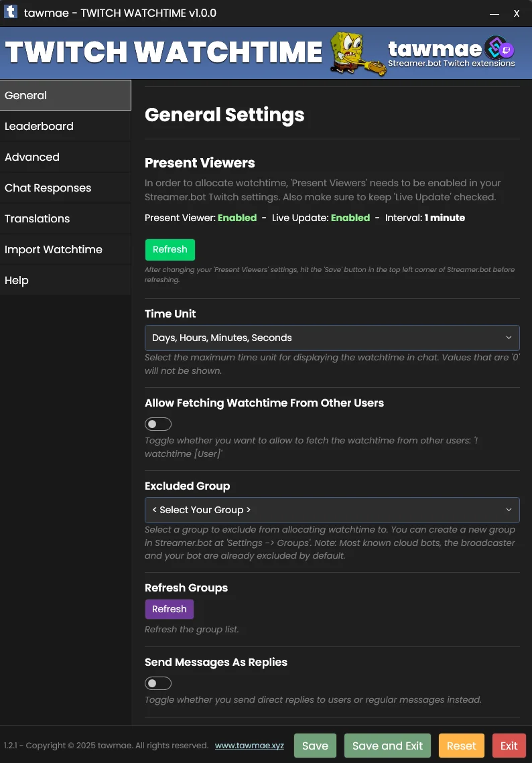Screen dimensions: 532x763
Task: Click the red Exit button
Action: pos(509,746)
